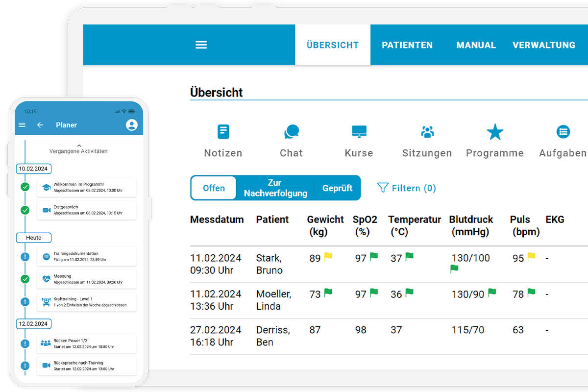The image size is (588, 392).
Task: Click green flag next to 130/90
Action: (492, 293)
